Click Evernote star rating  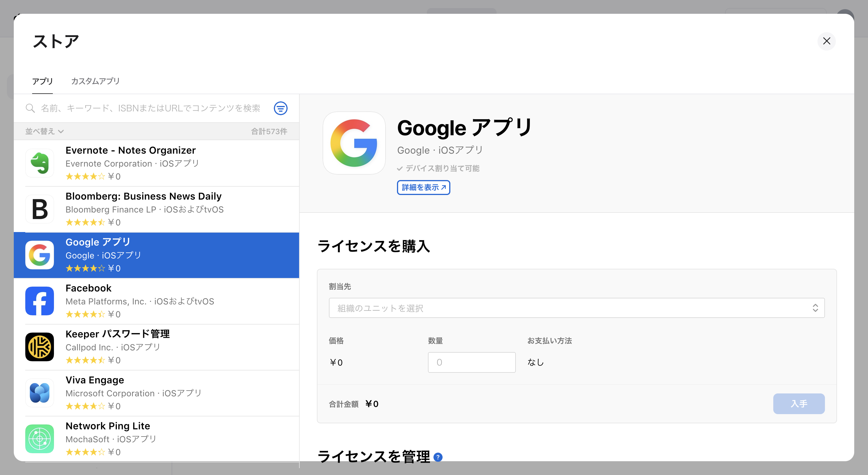[x=85, y=176]
